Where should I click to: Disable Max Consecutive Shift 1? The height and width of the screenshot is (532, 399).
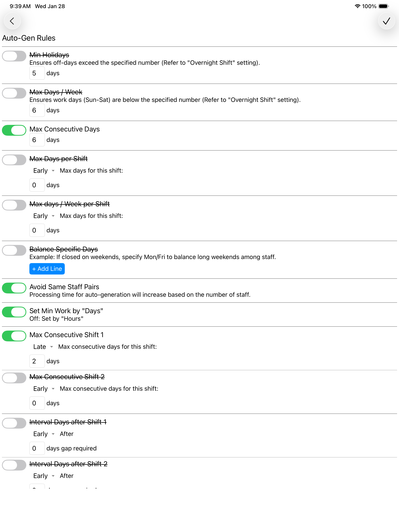tap(14, 336)
